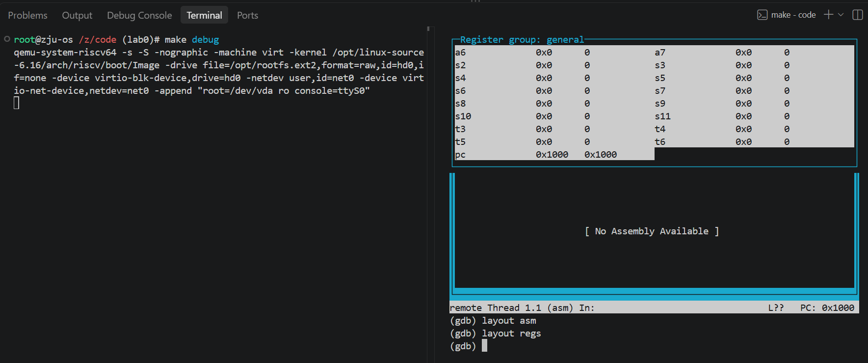Click the 's11' register name
868x363 pixels.
pos(662,116)
